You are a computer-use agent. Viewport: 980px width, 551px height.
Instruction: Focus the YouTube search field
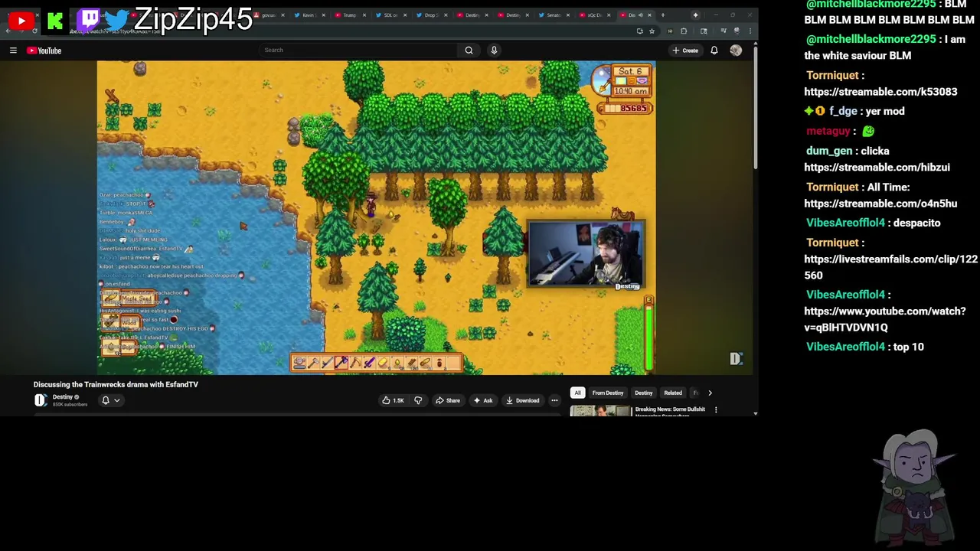pos(358,50)
